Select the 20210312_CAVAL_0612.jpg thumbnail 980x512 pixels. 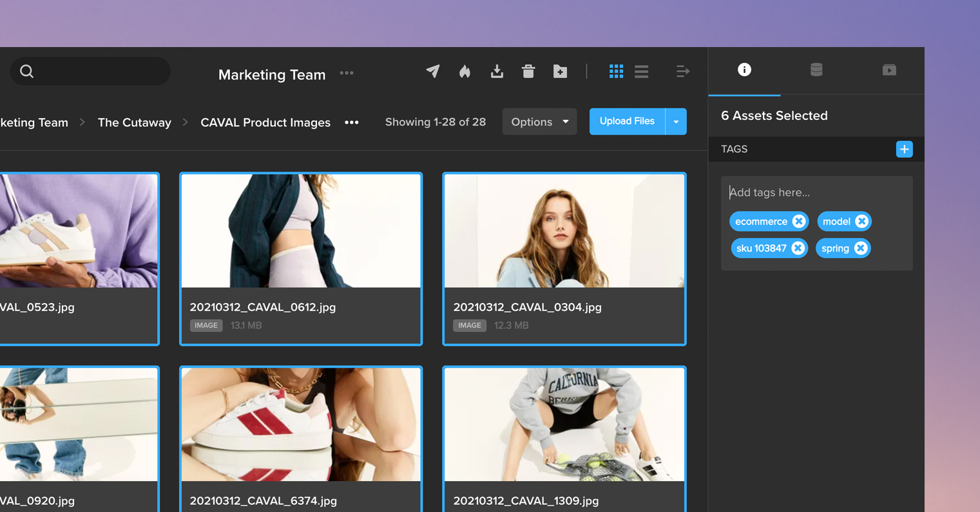[x=301, y=231]
